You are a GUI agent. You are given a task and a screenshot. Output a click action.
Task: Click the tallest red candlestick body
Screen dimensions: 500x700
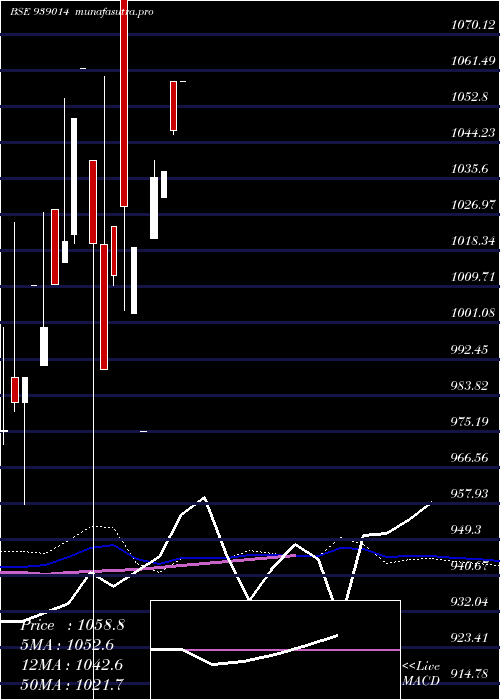[x=124, y=103]
